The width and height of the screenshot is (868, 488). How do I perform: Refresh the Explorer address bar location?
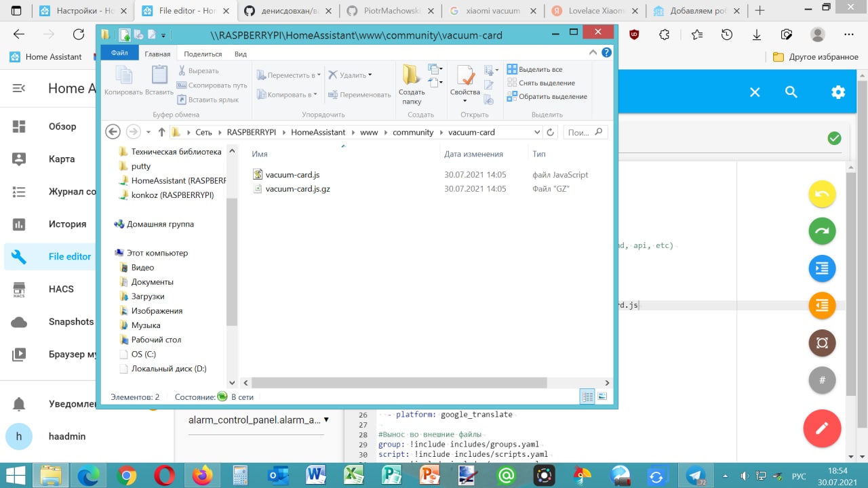click(551, 132)
